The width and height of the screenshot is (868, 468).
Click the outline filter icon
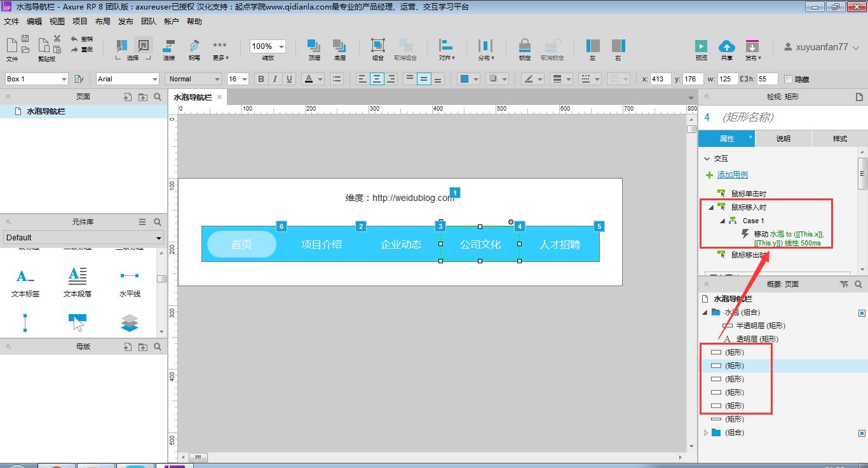tap(844, 284)
